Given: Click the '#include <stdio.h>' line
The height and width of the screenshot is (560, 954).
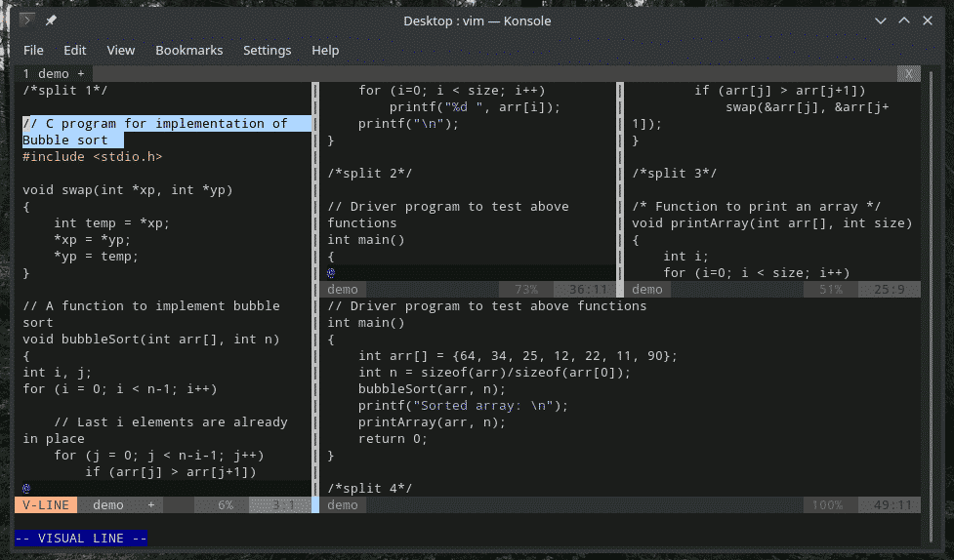Looking at the screenshot, I should [x=93, y=157].
